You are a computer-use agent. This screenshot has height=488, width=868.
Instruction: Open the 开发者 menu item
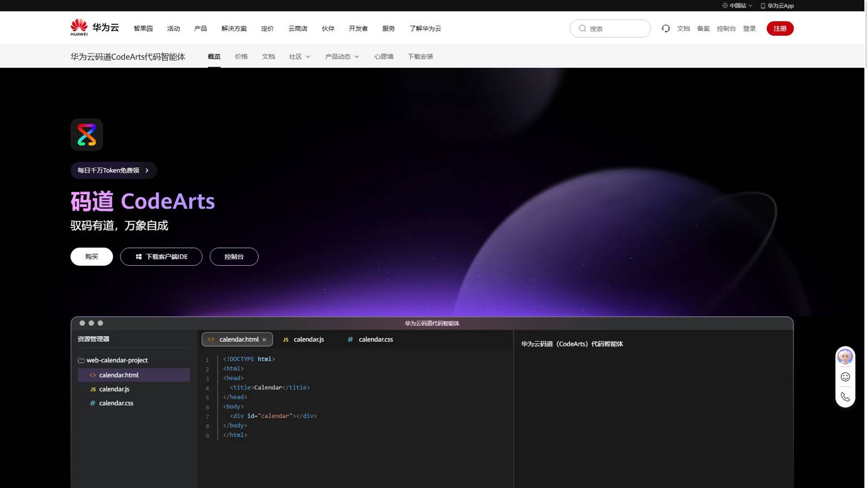click(358, 28)
